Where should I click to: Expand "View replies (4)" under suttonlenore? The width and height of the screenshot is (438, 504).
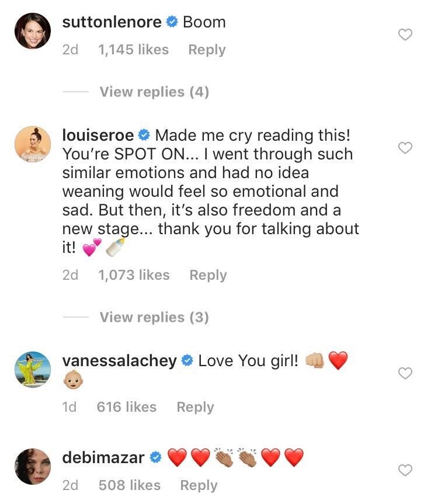coord(154,92)
